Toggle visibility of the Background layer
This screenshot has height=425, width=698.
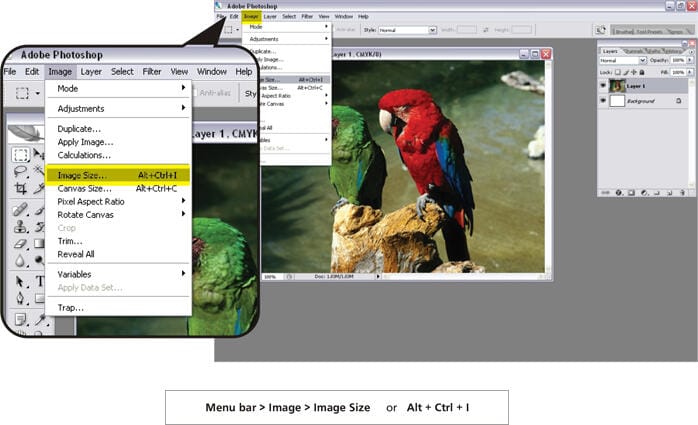tap(603, 101)
